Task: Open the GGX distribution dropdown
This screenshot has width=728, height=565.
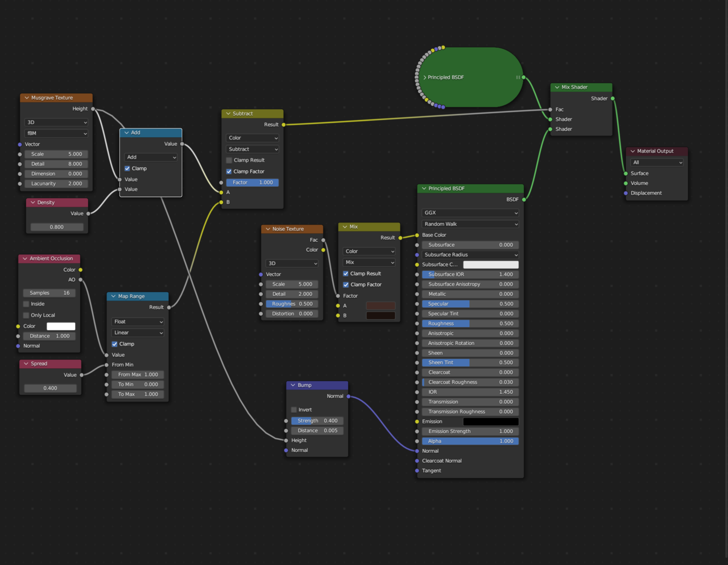Action: click(470, 213)
